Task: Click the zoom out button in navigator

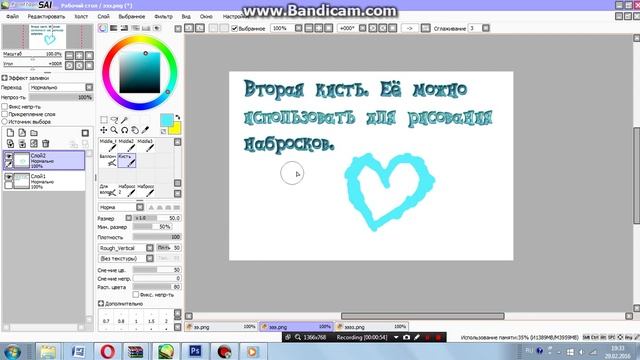Action: click(69, 55)
